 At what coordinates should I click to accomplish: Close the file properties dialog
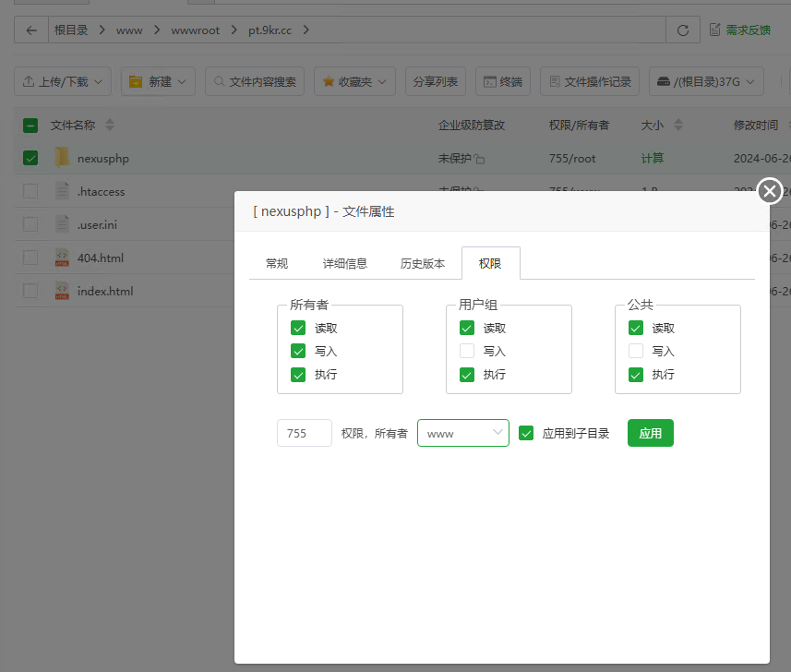[x=769, y=191]
